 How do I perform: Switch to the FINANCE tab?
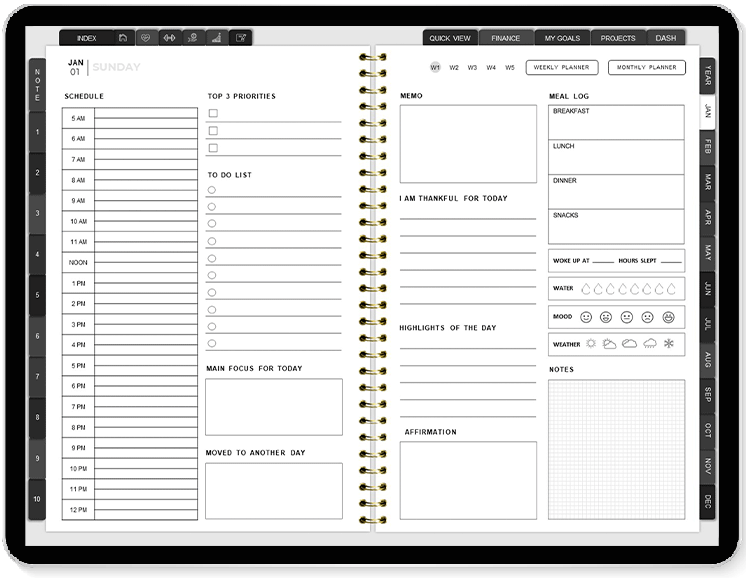[505, 38]
